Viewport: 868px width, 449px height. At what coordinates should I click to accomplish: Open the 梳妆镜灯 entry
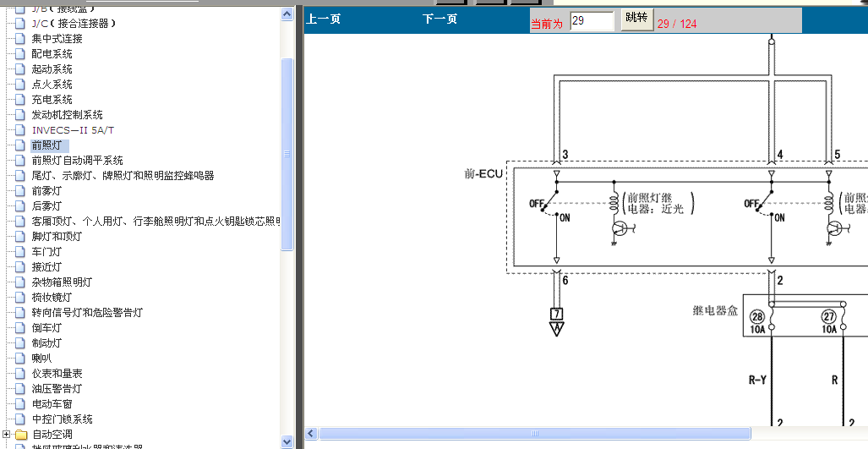click(x=52, y=298)
